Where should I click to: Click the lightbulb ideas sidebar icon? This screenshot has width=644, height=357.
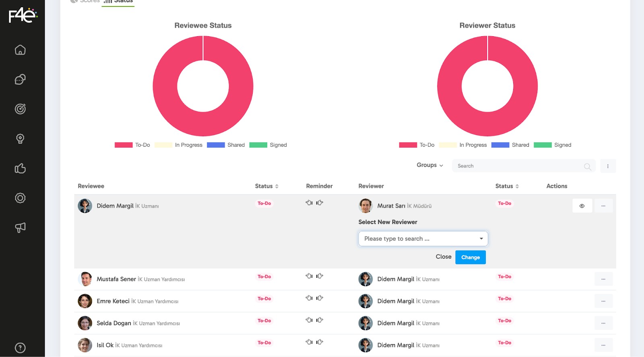point(20,139)
